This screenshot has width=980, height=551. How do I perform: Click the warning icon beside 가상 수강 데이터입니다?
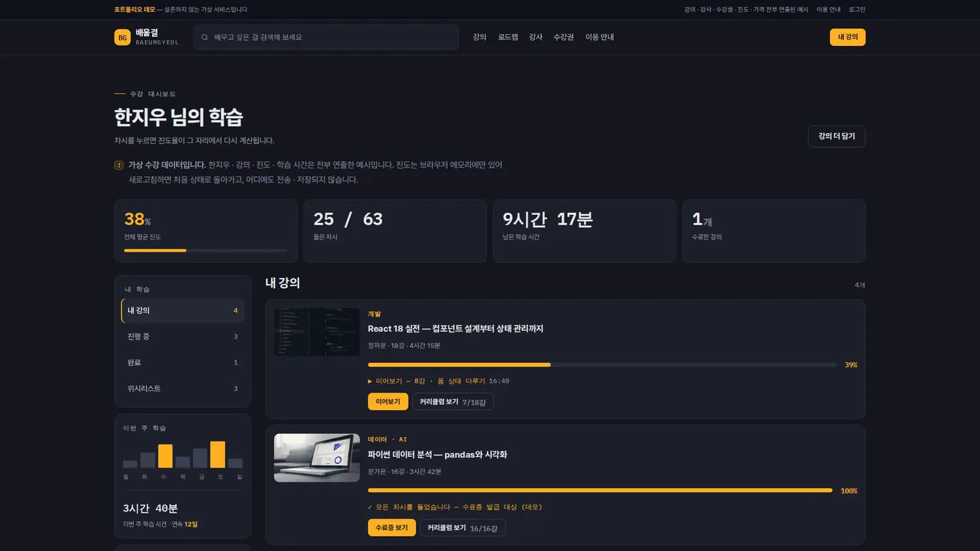(x=119, y=165)
